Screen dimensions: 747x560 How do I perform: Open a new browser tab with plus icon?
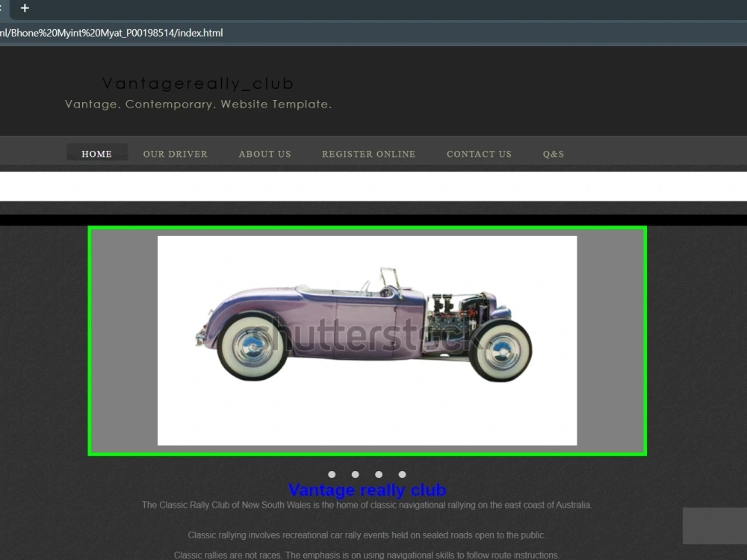pyautogui.click(x=25, y=8)
